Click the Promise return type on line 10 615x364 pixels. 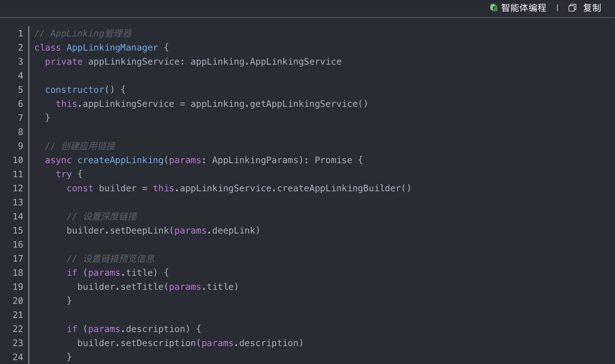point(333,160)
